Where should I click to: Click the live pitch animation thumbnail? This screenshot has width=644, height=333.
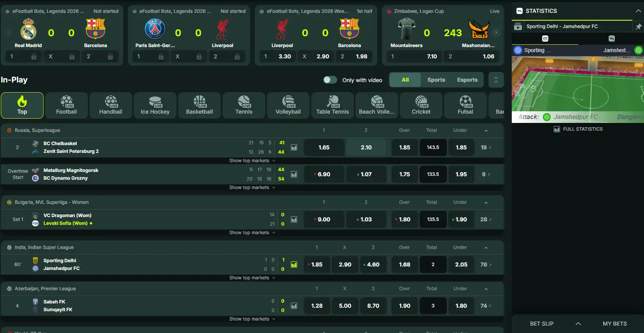click(578, 89)
